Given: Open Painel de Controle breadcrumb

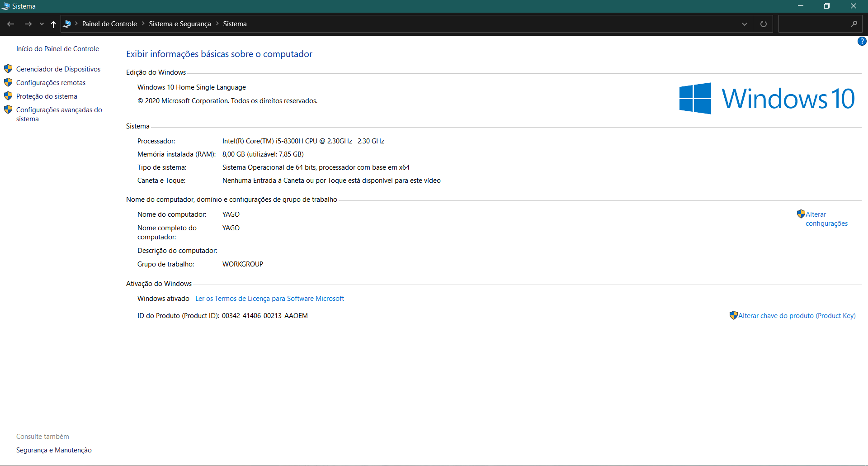Looking at the screenshot, I should click(x=109, y=24).
